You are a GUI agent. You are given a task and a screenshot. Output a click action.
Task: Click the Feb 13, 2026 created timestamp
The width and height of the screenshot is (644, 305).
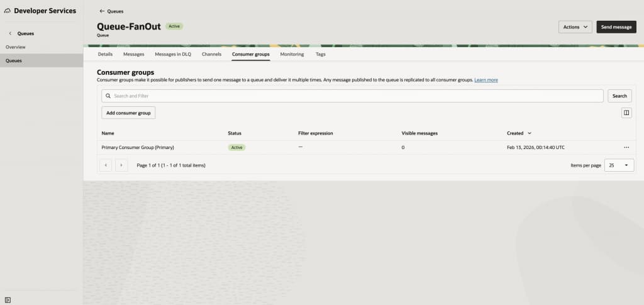pos(536,147)
